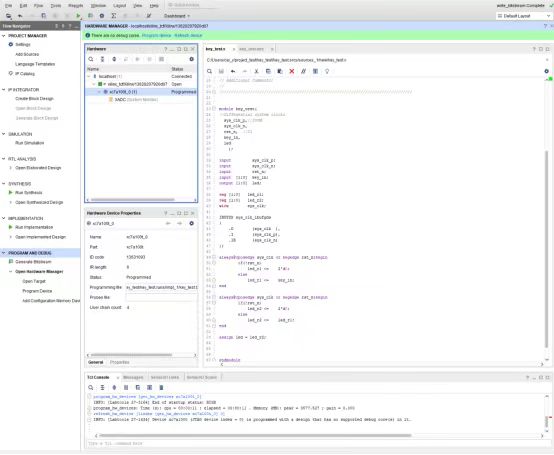The height and width of the screenshot is (455, 554).
Task: Expand Open Elaborated Design item
Action: click(x=11, y=168)
